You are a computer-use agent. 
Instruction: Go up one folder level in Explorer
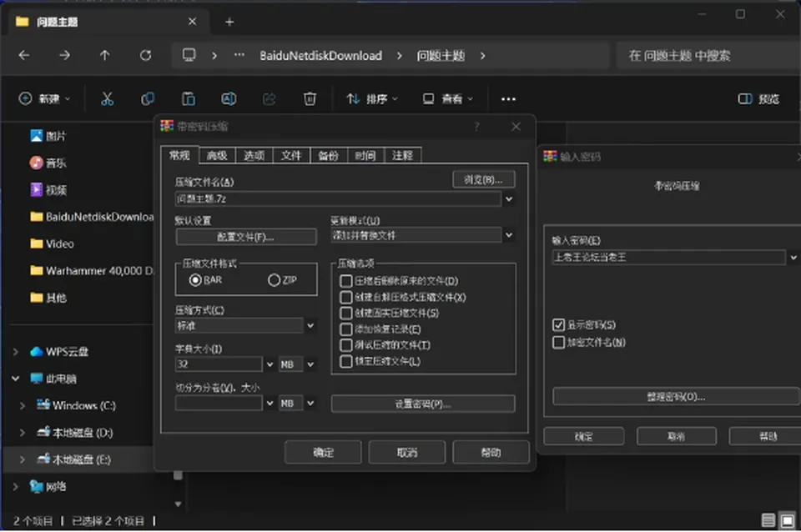(105, 55)
